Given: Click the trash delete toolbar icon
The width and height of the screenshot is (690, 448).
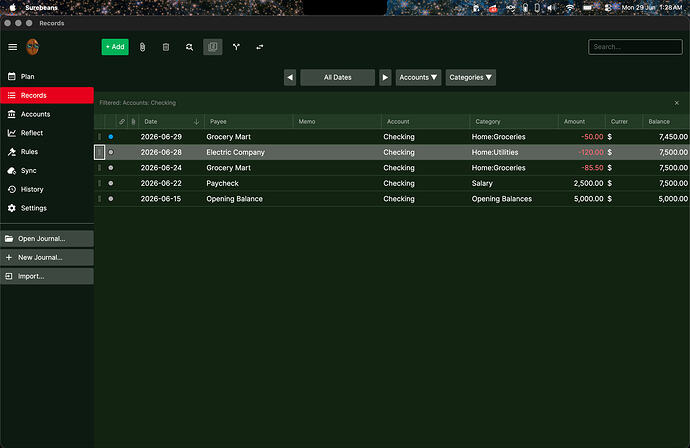Looking at the screenshot, I should [166, 47].
